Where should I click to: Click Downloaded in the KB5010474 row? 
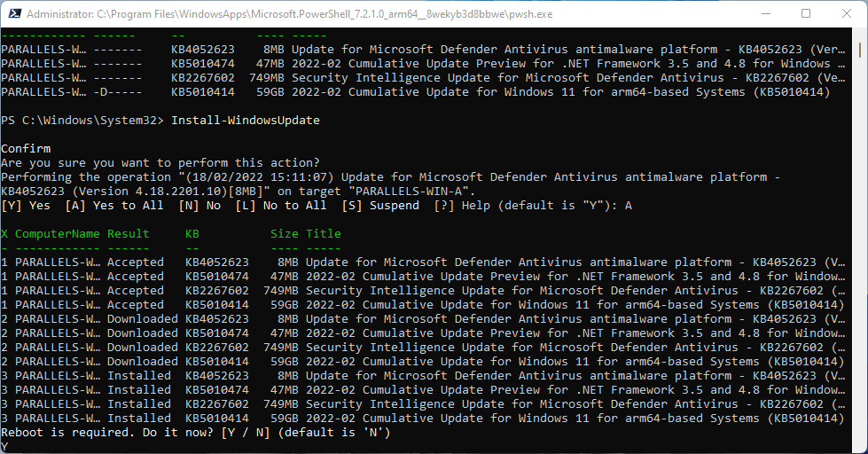coord(142,333)
